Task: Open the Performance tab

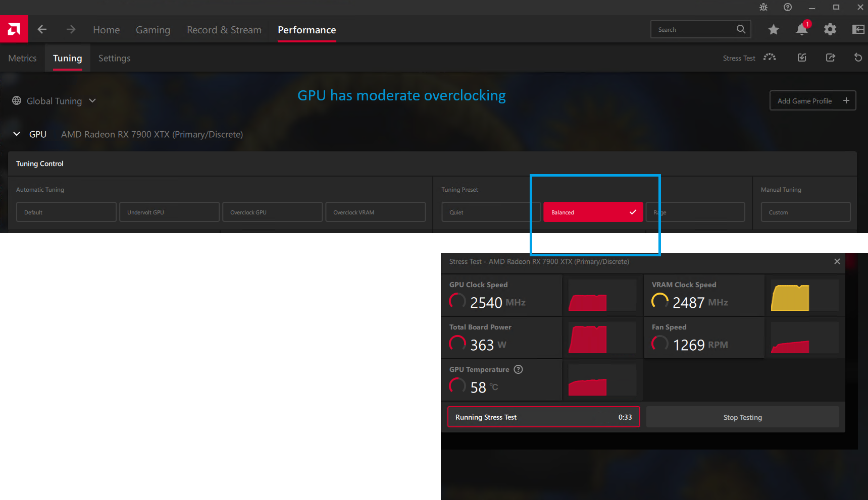Action: coord(307,30)
